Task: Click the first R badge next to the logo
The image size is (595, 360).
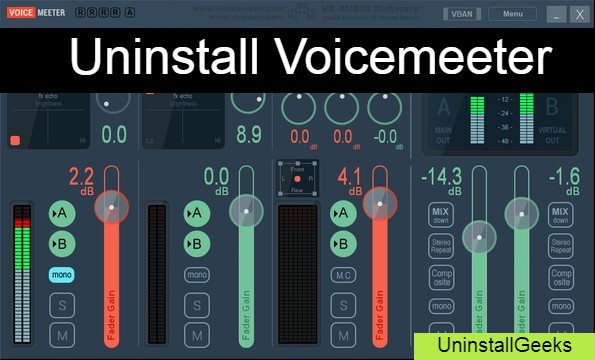Action: coord(80,13)
